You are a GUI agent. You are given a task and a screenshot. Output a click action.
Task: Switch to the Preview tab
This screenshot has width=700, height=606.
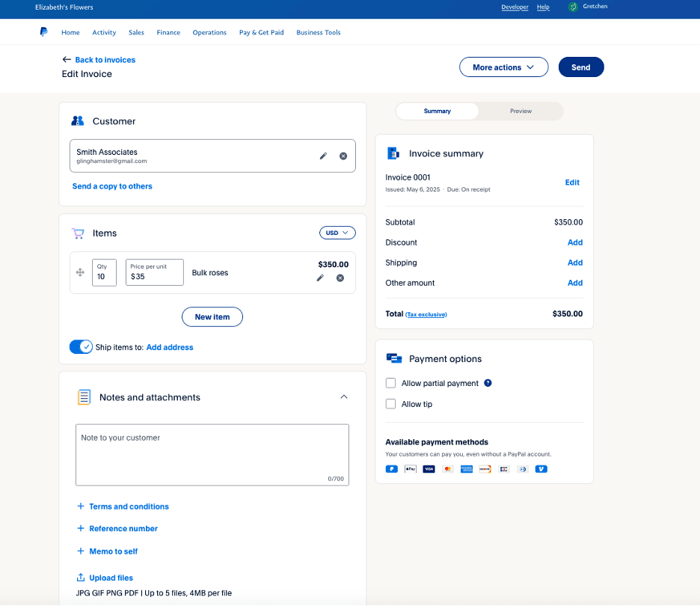pyautogui.click(x=521, y=111)
